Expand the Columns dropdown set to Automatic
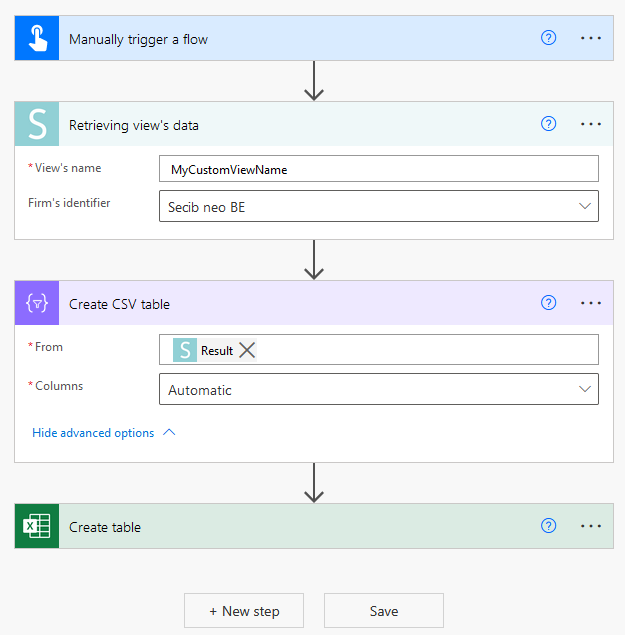 click(585, 389)
